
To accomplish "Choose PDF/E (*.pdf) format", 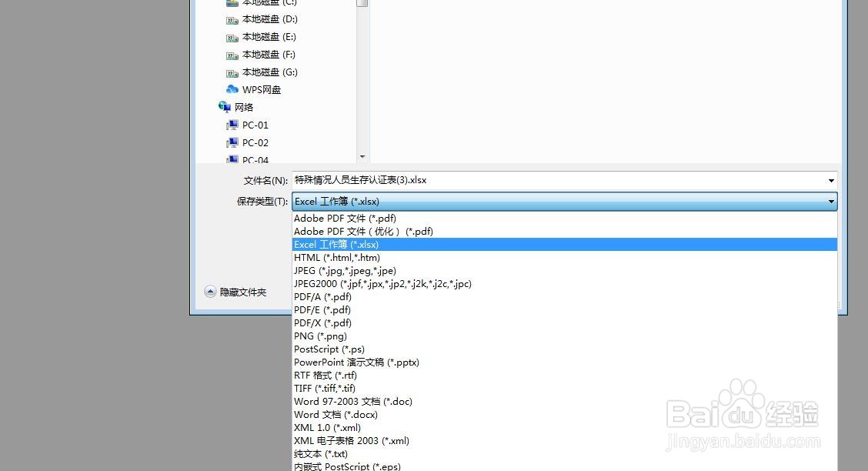I will pos(565,310).
